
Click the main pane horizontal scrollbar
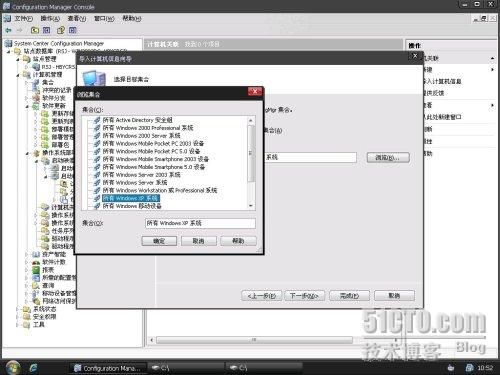[x=254, y=340]
